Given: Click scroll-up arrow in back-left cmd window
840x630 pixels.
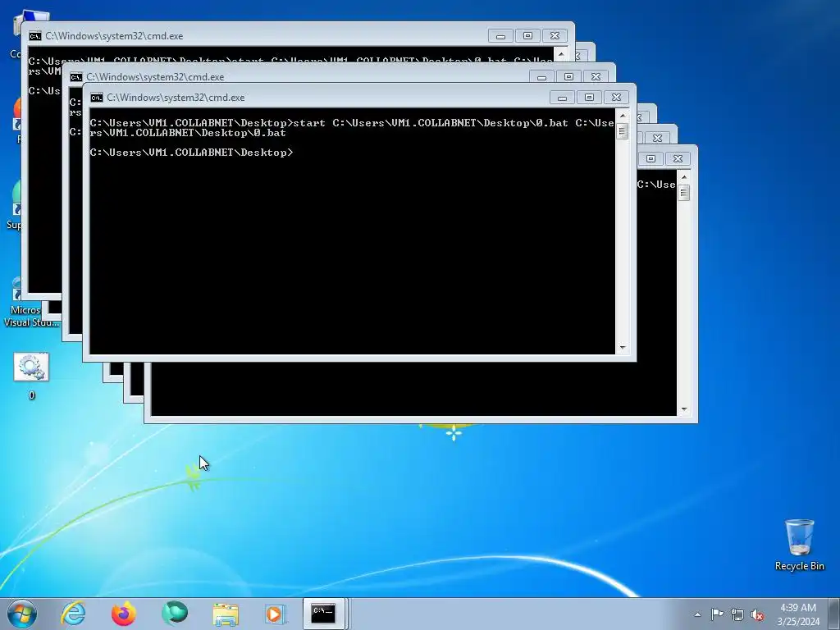Looking at the screenshot, I should tap(561, 54).
